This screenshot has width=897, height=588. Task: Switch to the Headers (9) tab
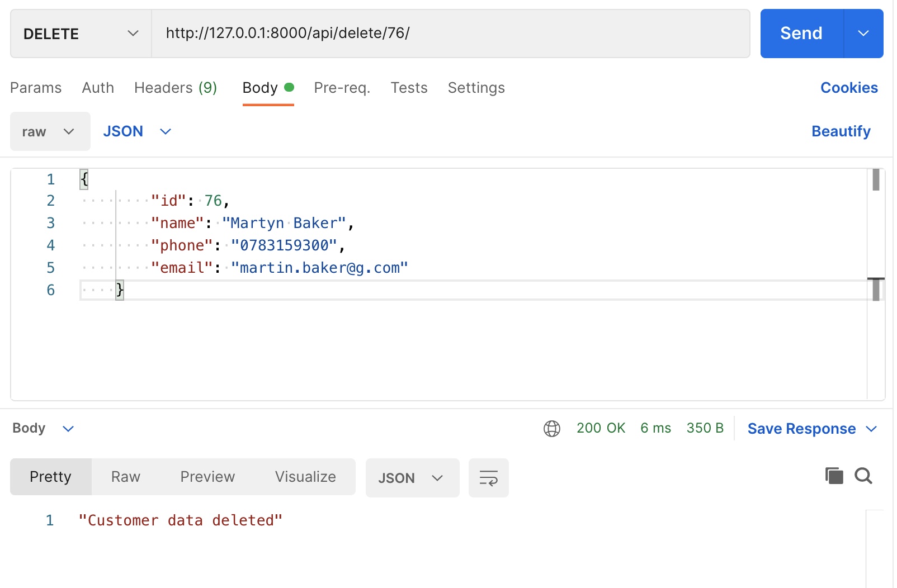click(x=175, y=88)
